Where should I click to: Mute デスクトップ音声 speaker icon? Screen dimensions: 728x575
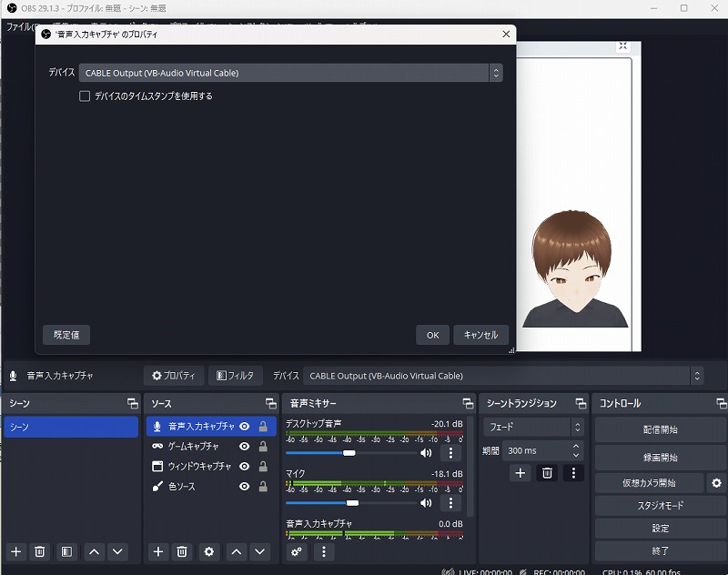pos(426,453)
